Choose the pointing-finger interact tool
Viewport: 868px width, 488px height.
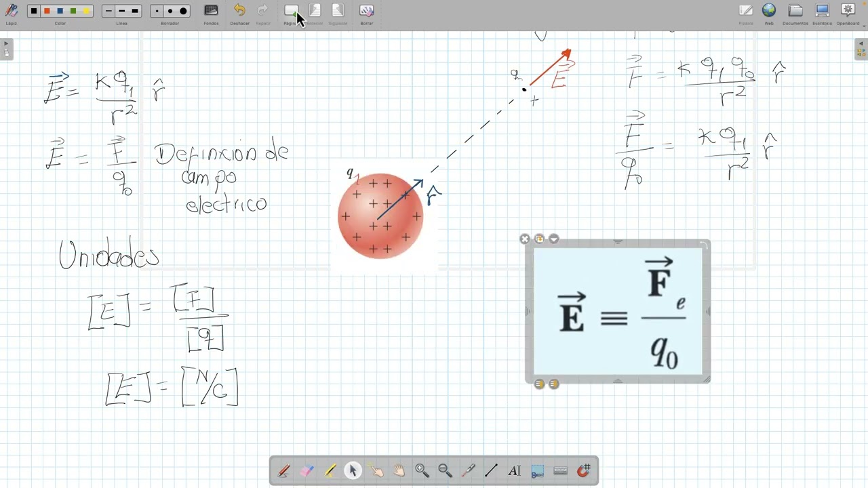[376, 470]
